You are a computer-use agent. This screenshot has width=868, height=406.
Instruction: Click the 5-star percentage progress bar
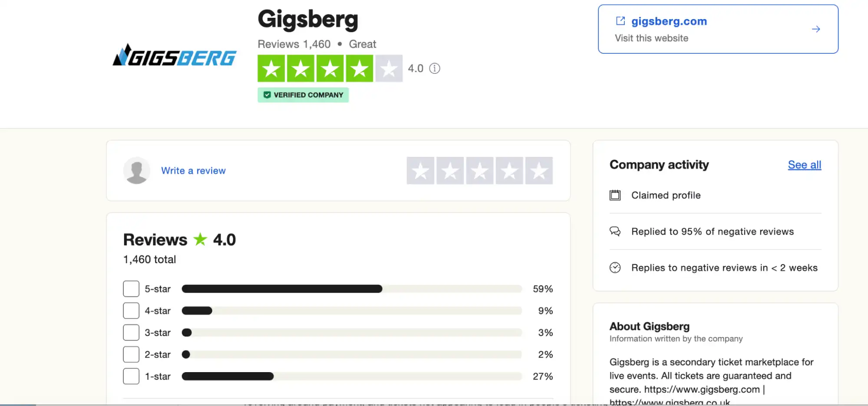click(352, 288)
